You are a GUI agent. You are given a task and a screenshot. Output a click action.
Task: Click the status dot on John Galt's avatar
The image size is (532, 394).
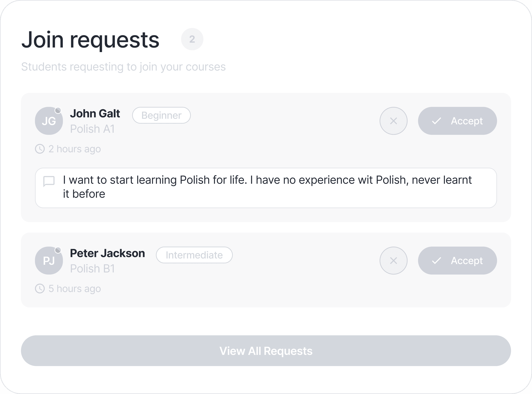[x=58, y=110]
